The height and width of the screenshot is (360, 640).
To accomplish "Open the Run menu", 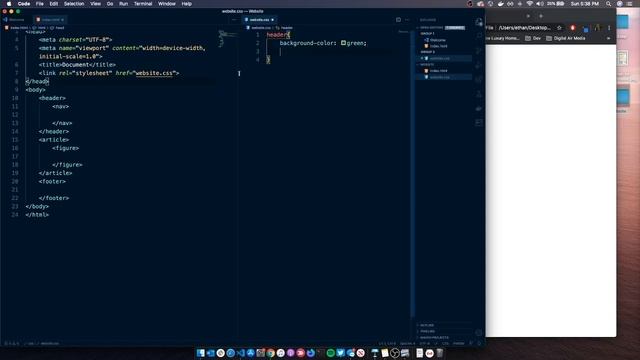I will tap(123, 4).
